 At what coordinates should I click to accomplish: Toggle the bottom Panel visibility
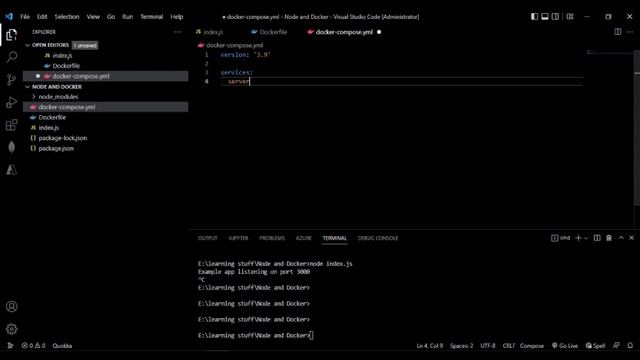pyautogui.click(x=545, y=16)
